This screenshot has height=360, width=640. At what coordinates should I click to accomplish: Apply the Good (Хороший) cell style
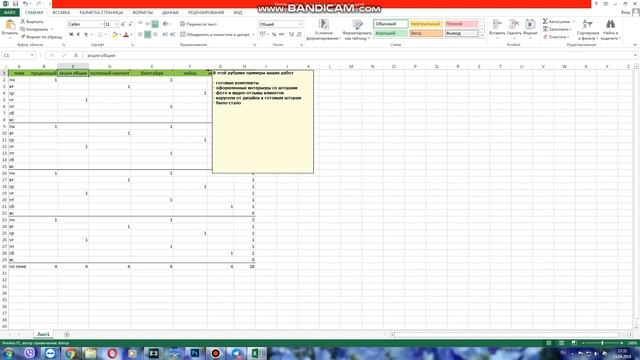tap(391, 33)
